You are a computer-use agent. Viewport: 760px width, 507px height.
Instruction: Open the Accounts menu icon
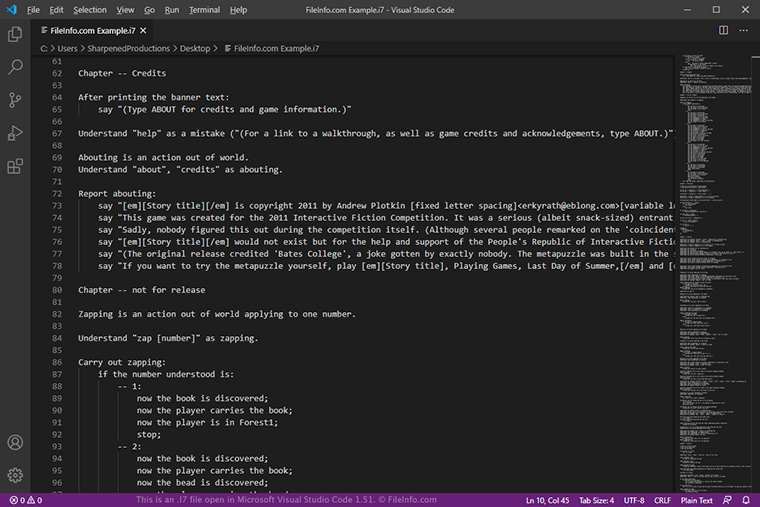tap(15, 442)
